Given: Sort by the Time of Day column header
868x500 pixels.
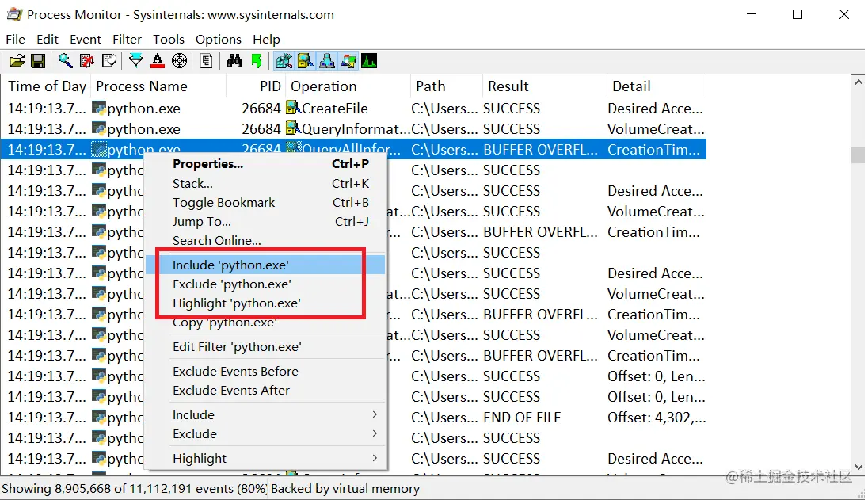Looking at the screenshot, I should [x=47, y=86].
